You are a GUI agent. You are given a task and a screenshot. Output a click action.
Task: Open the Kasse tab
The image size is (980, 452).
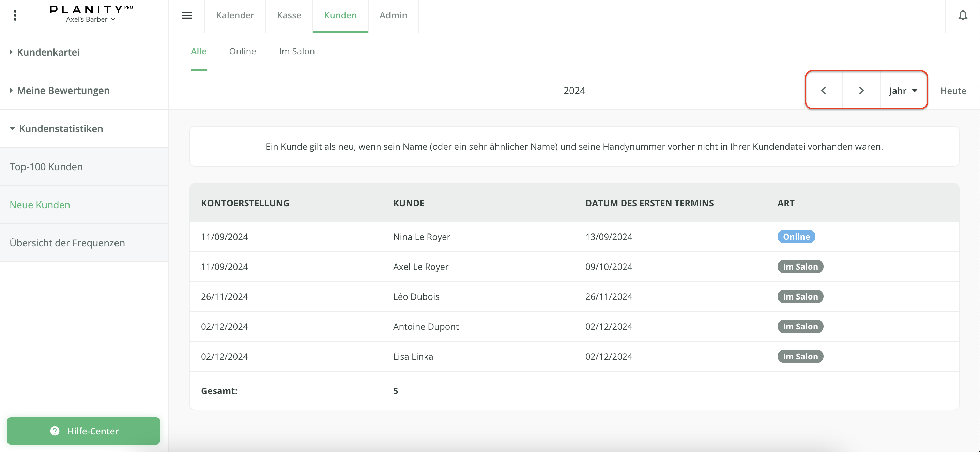click(289, 15)
